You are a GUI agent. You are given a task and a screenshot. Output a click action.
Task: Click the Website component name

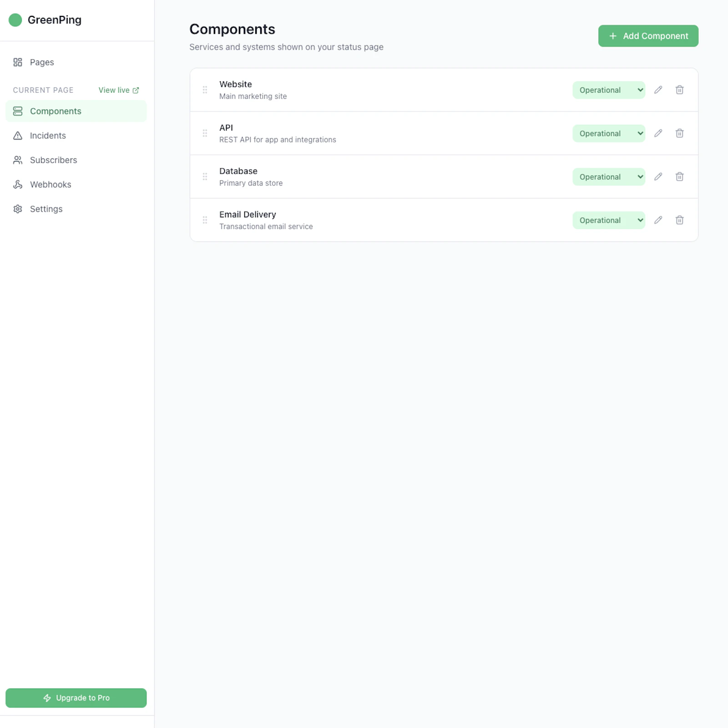[236, 84]
